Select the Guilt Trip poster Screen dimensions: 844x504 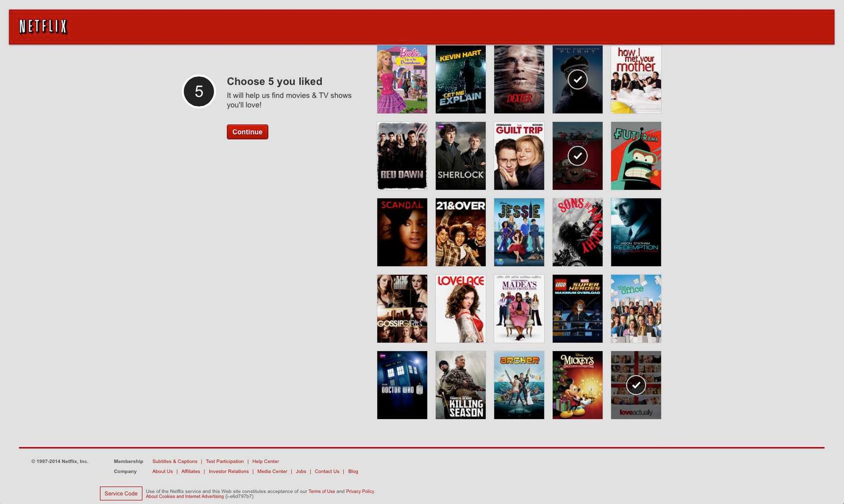(519, 156)
